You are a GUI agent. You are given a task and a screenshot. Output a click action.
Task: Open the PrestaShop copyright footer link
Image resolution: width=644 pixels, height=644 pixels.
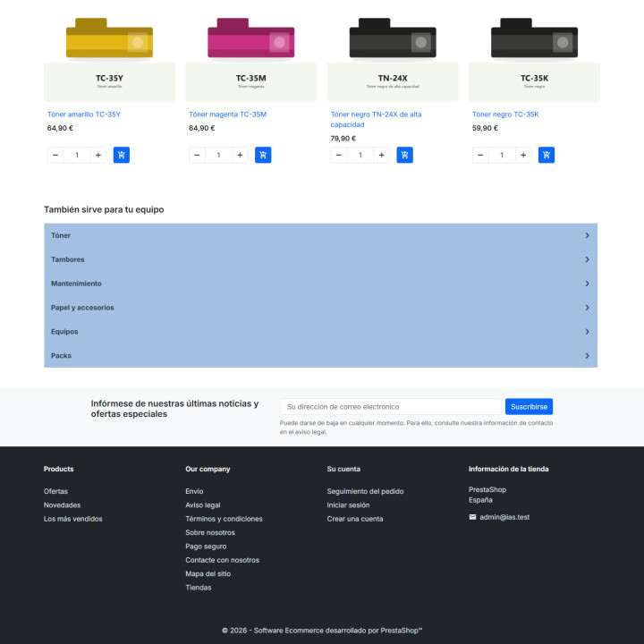coord(322,631)
